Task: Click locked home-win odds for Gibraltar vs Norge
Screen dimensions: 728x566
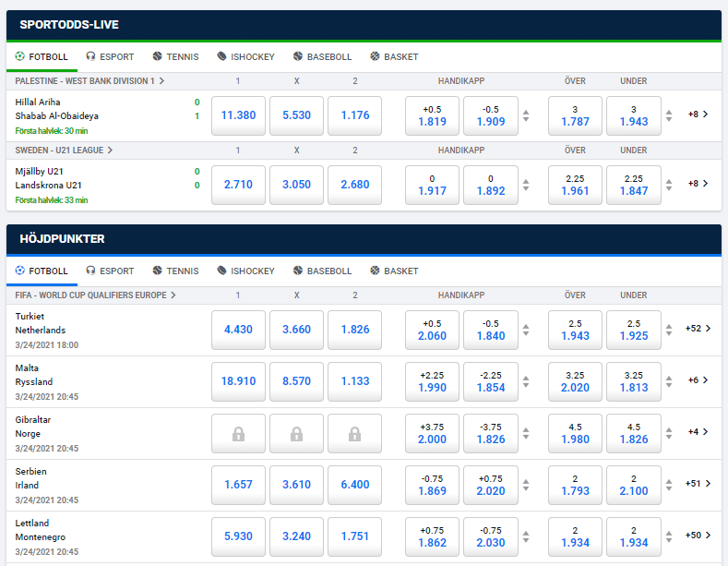Action: click(x=238, y=433)
